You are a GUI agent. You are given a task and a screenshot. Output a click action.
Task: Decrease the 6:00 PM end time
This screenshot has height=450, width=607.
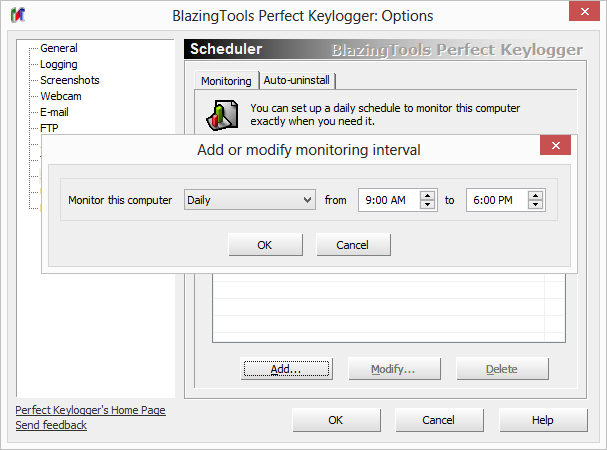coord(536,205)
